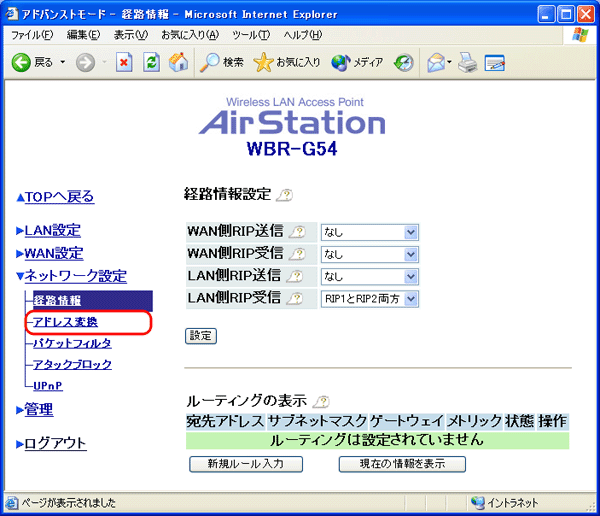Stop page loading with red X icon
The image size is (600, 516).
pyautogui.click(x=124, y=62)
